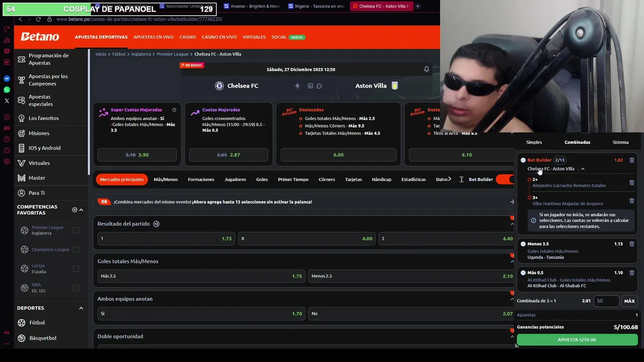Remove Alejandro Garnacho Remates totales selection

[632, 183]
